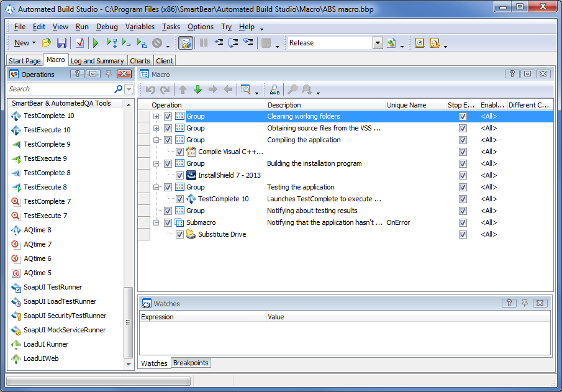The width and height of the screenshot is (562, 392).
Task: Open the File menu
Action: click(20, 27)
